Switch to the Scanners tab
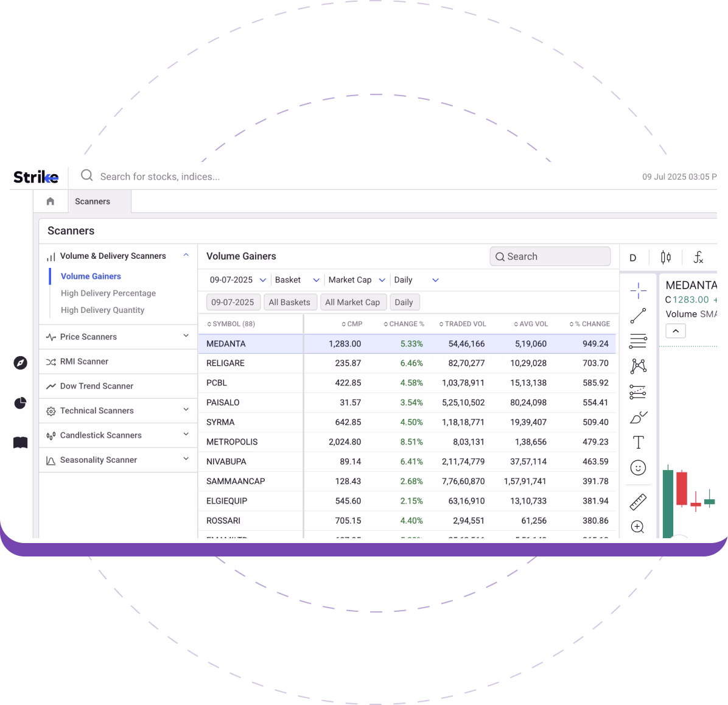 point(93,202)
